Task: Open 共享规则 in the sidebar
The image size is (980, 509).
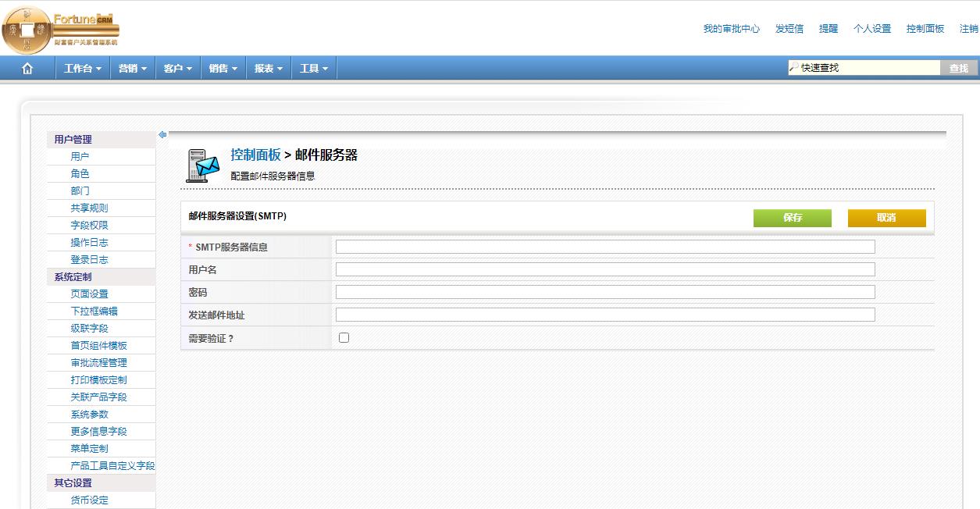Action: click(89, 208)
